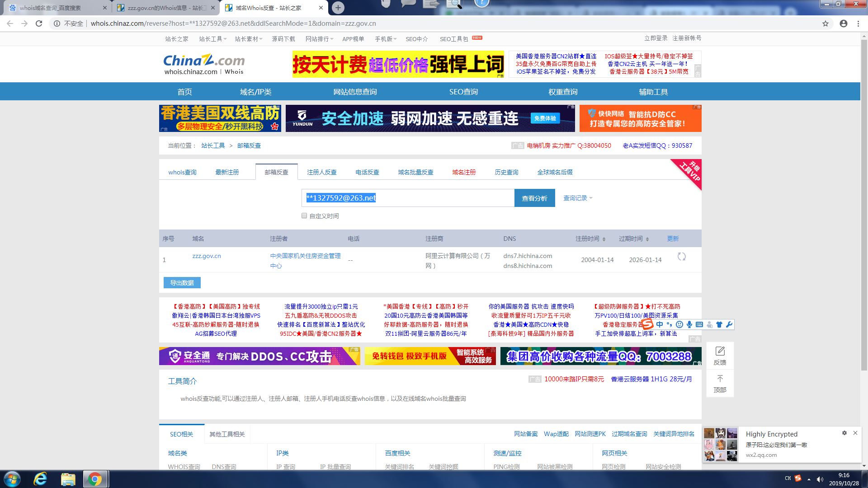
Task: Open Chrome profile account icon
Action: [844, 23]
